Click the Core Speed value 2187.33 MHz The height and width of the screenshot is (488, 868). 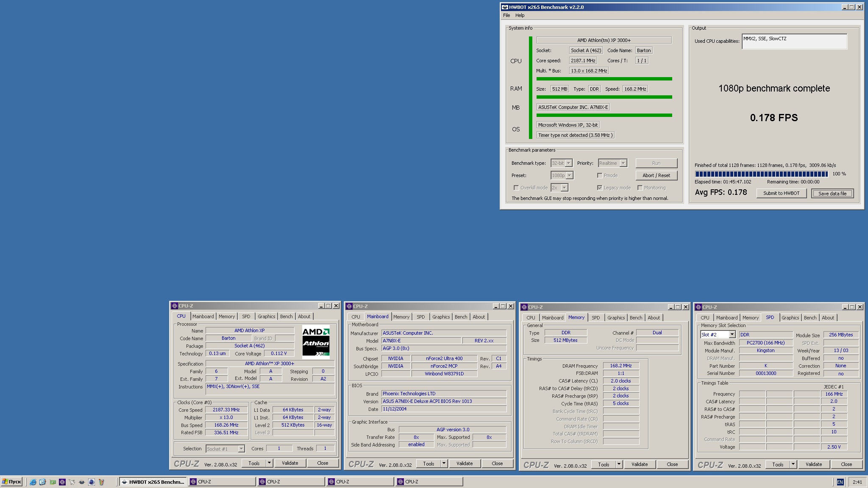tap(226, 410)
